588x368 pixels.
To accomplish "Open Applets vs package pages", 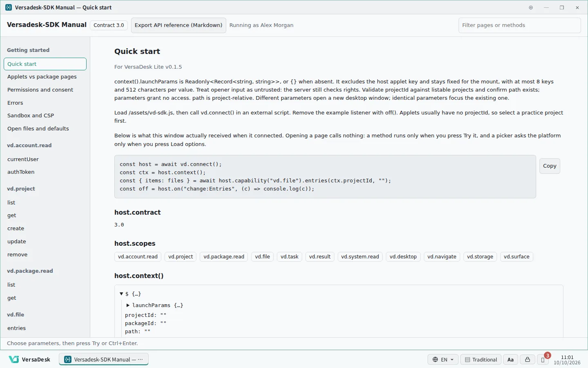I will pos(45,77).
